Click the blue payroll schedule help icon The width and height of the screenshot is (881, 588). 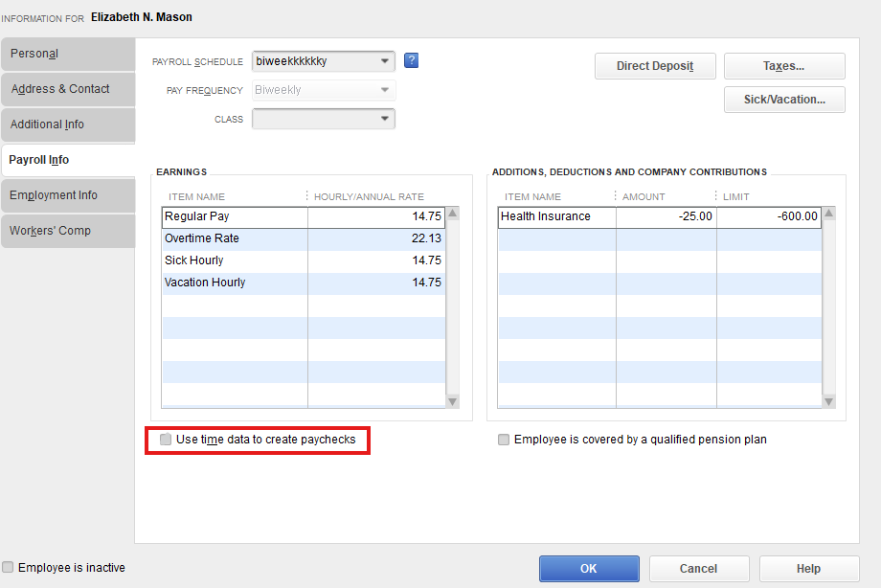[411, 61]
